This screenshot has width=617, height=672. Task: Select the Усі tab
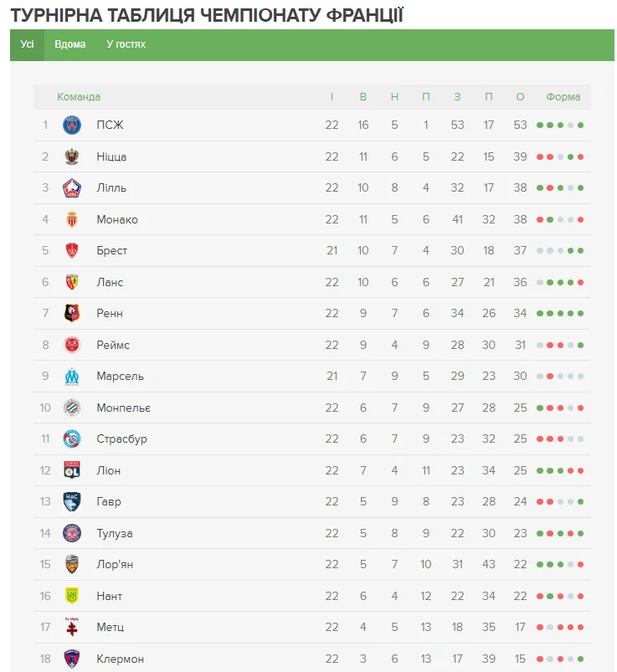pos(27,44)
